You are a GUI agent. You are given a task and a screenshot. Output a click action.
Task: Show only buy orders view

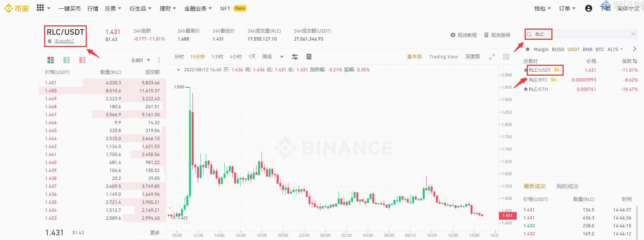[67, 60]
